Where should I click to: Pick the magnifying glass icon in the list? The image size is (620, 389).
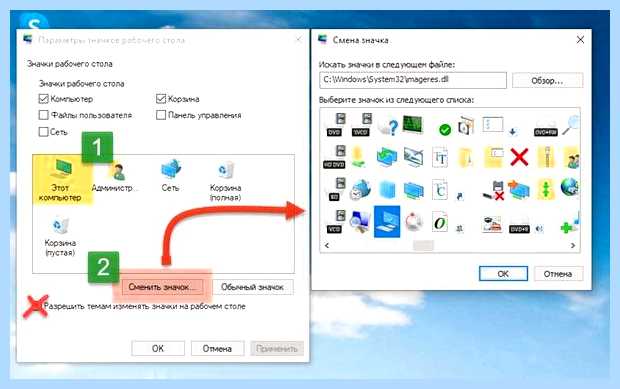[x=571, y=125]
